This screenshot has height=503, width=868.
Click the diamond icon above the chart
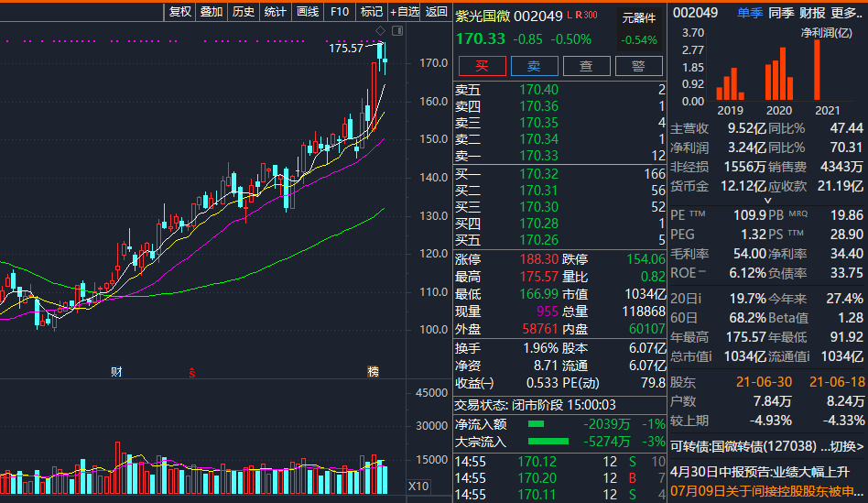(x=380, y=30)
